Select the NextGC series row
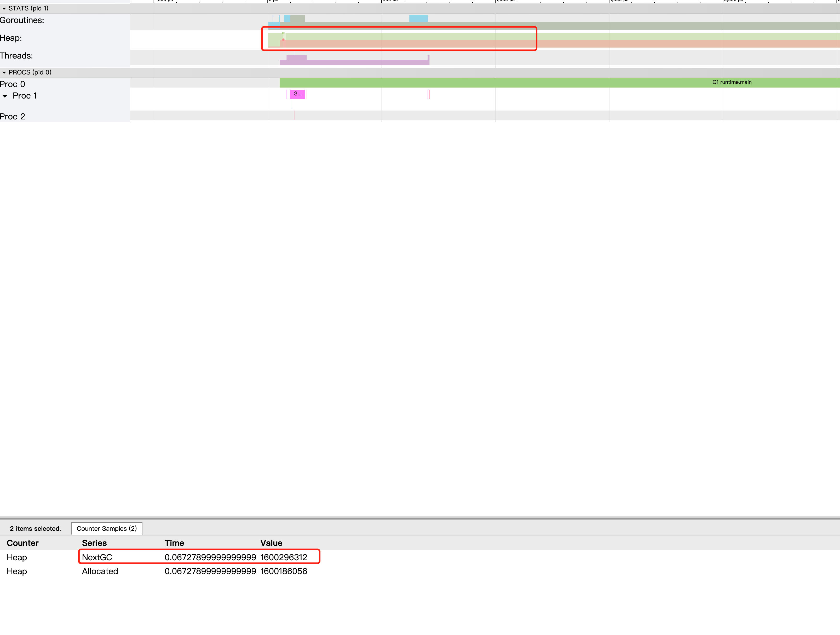 97,557
